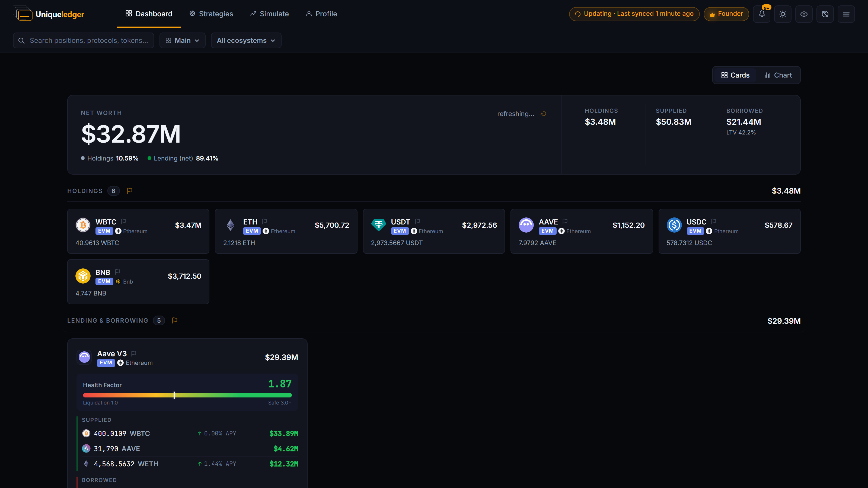Toggle light theme with sun icon
Image resolution: width=868 pixels, height=488 pixels.
coord(783,14)
